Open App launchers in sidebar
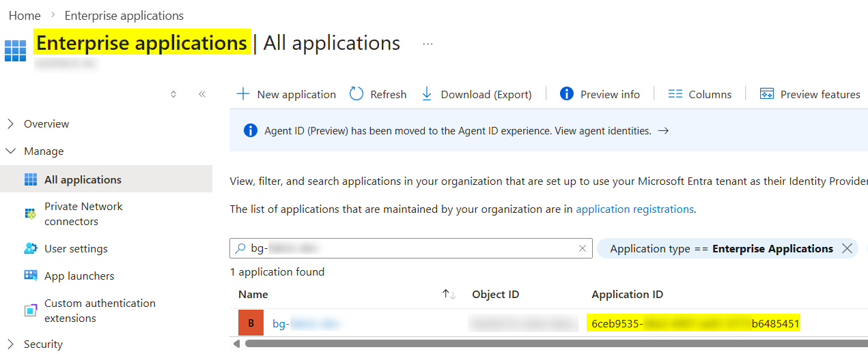Viewport: 868px width, 354px height. tap(79, 276)
